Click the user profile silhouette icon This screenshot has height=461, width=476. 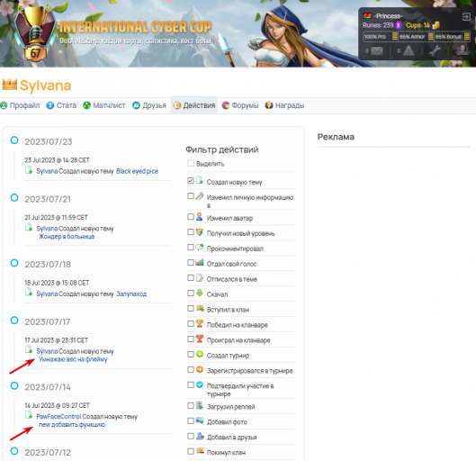point(462,50)
